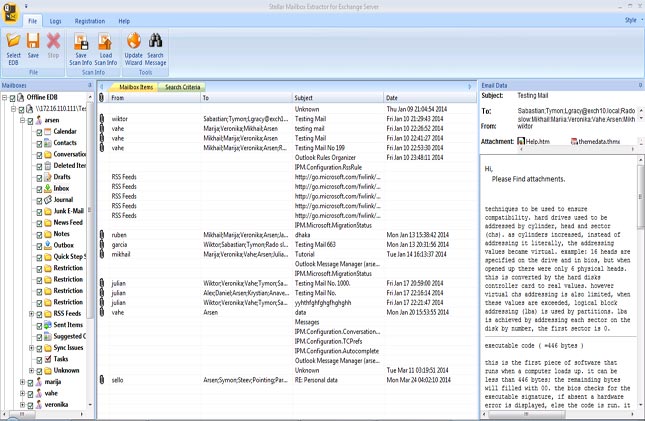Open the Help.htm attachment

pos(533,142)
